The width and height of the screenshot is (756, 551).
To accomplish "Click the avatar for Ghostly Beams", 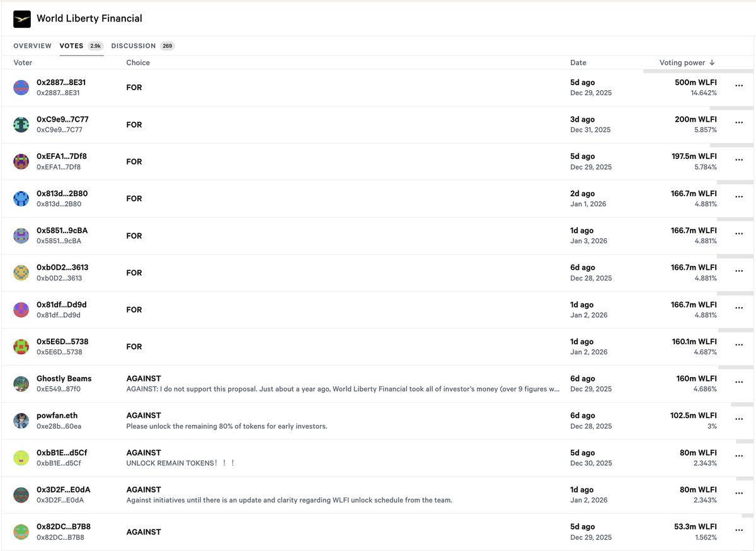I will 20,383.
